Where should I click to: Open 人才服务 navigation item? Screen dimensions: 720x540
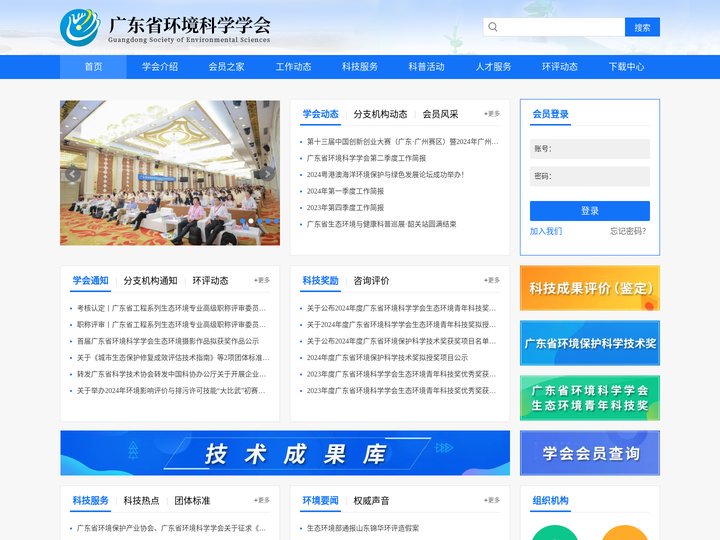(493, 67)
